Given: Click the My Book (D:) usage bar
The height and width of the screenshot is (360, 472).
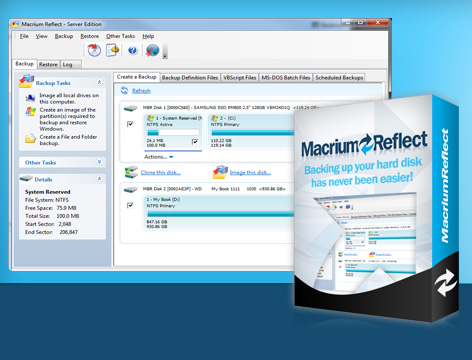Looking at the screenshot, I should click(x=221, y=214).
